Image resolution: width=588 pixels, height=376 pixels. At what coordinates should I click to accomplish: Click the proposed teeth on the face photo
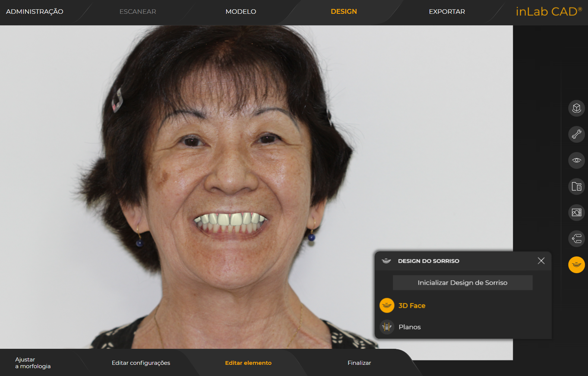[230, 219]
